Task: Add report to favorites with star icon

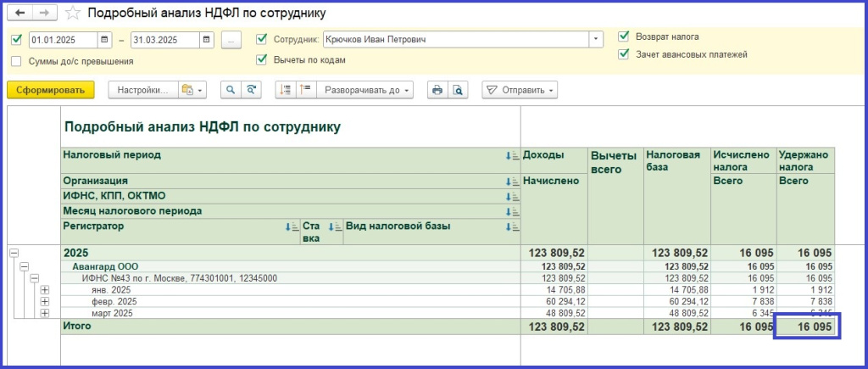Action: click(x=74, y=14)
